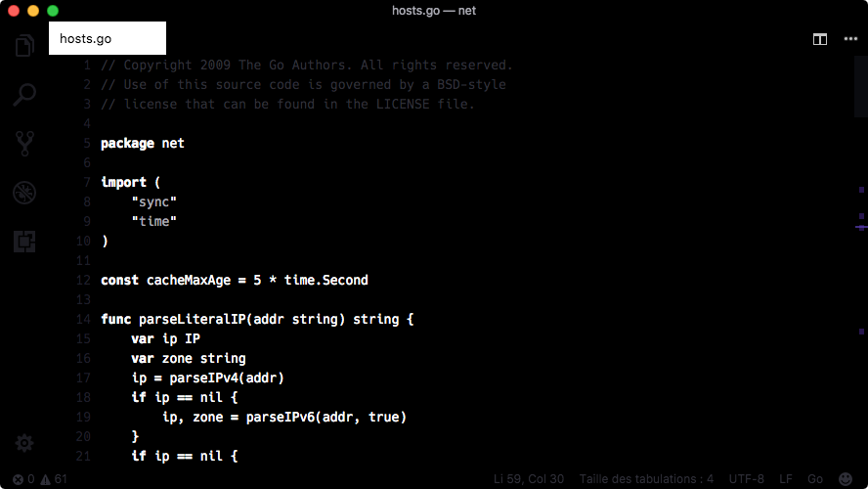The image size is (868, 489).
Task: Open the Debug bug icon
Action: pyautogui.click(x=24, y=193)
